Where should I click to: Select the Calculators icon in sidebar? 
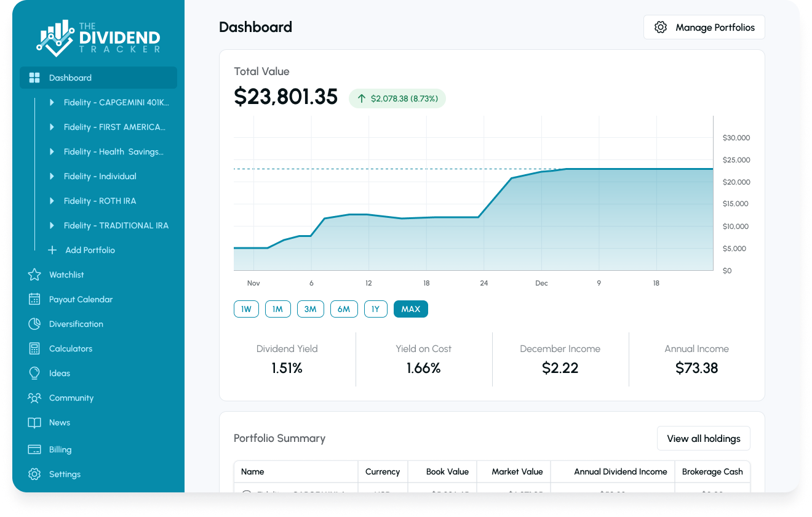pos(34,348)
